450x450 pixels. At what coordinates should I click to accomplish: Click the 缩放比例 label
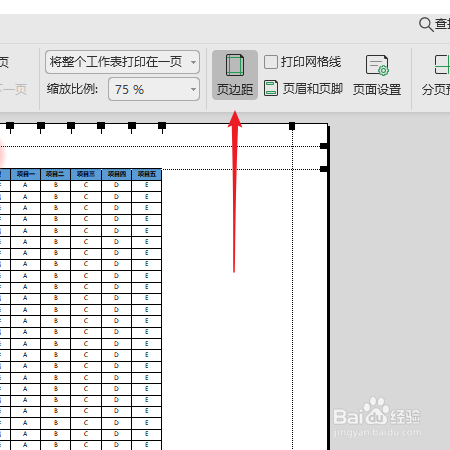click(x=72, y=89)
